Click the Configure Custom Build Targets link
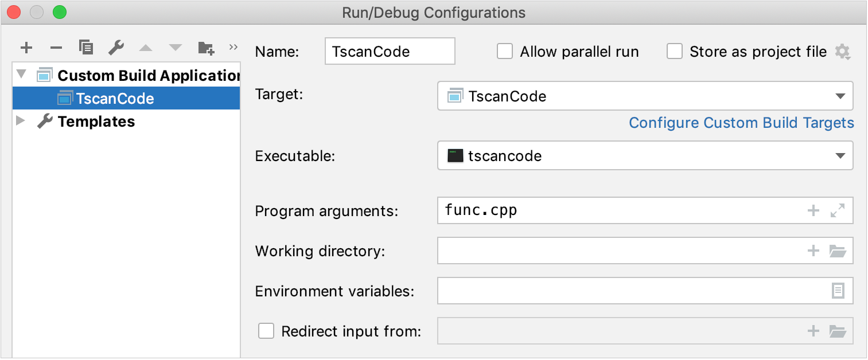Image resolution: width=868 pixels, height=360 pixels. [741, 123]
